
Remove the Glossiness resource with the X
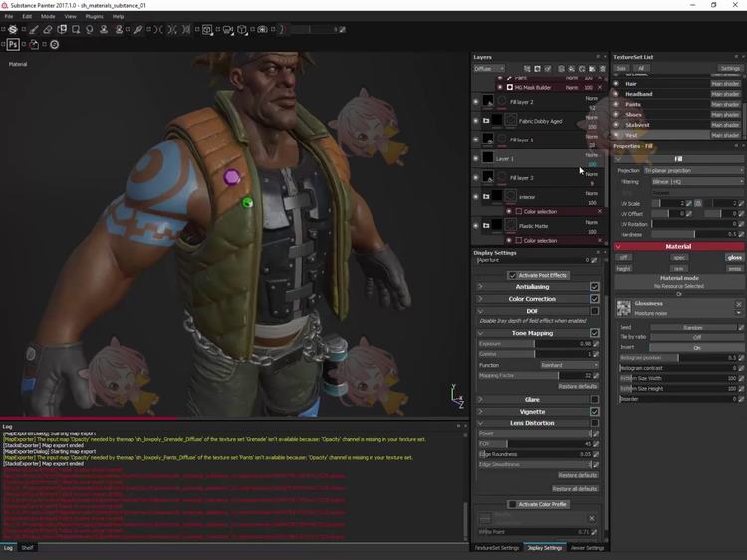tap(738, 304)
